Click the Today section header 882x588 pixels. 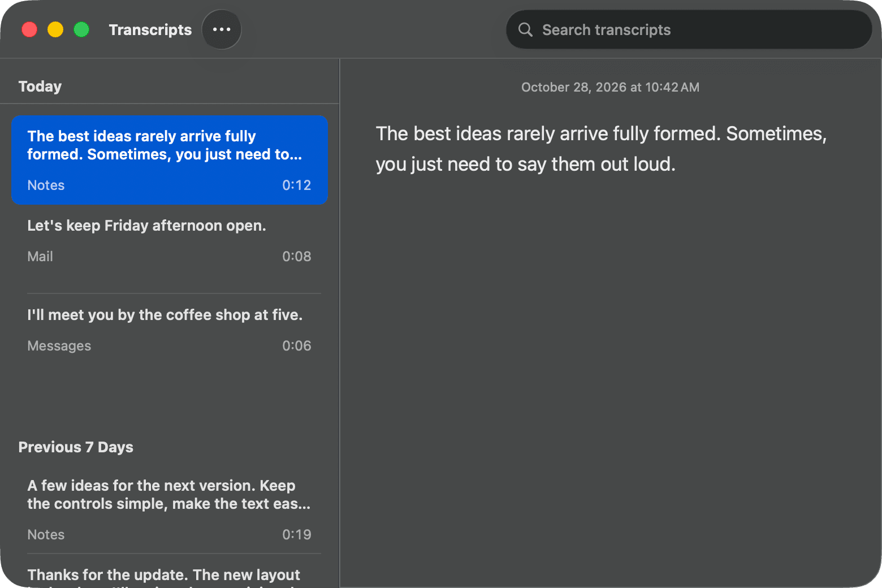[x=40, y=87]
